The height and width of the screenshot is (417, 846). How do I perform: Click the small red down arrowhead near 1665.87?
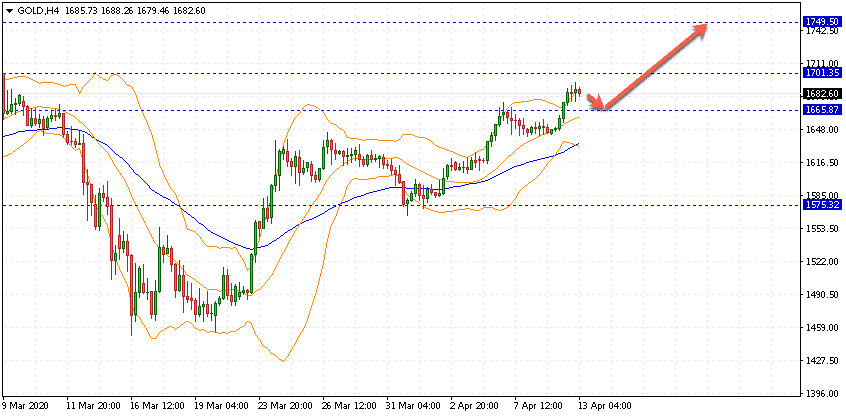[x=596, y=101]
